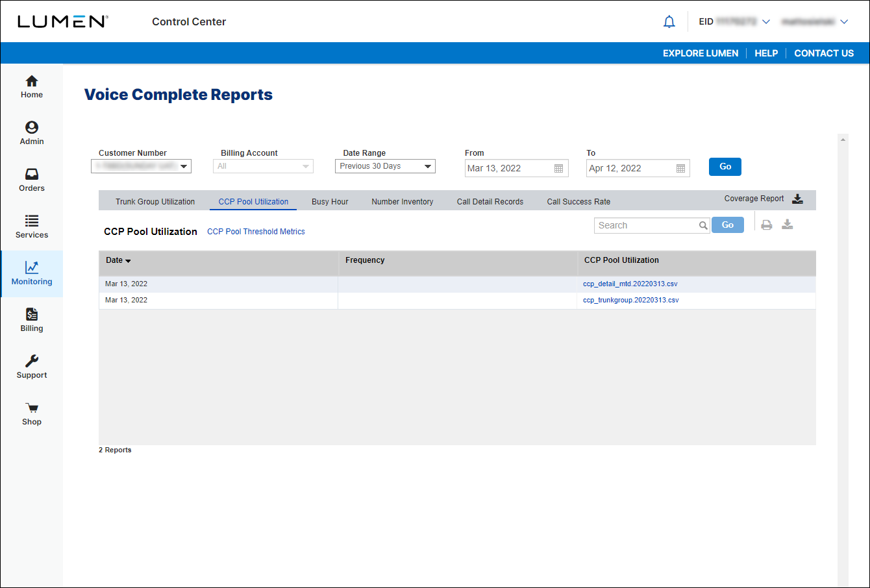Open the notifications bell

point(669,22)
